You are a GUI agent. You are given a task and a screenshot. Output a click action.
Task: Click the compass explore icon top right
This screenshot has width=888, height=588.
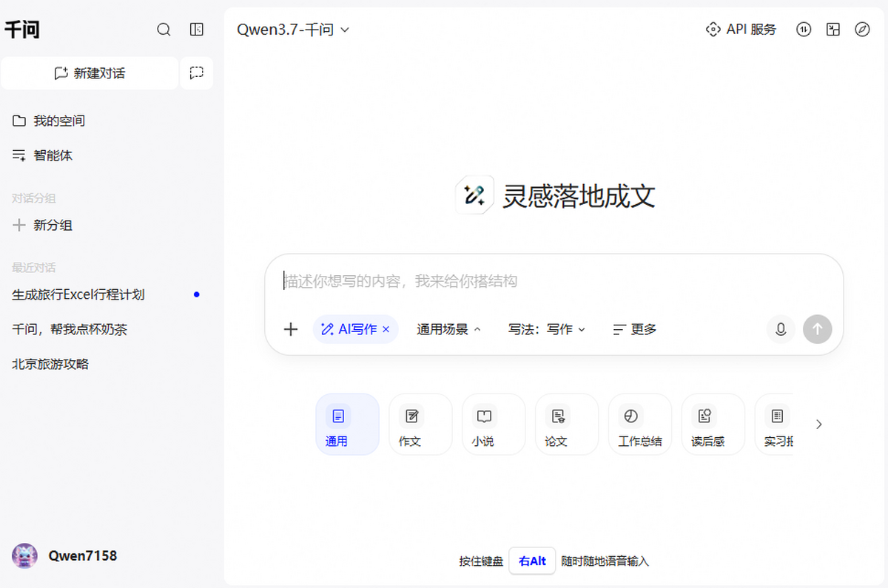click(862, 30)
